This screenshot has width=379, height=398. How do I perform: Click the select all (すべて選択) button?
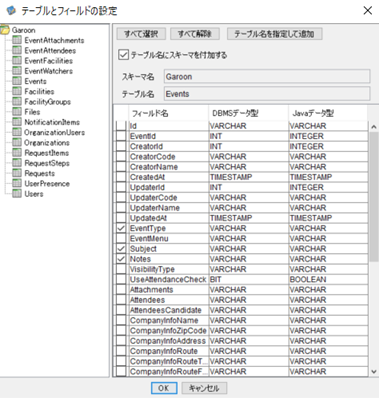click(x=141, y=34)
